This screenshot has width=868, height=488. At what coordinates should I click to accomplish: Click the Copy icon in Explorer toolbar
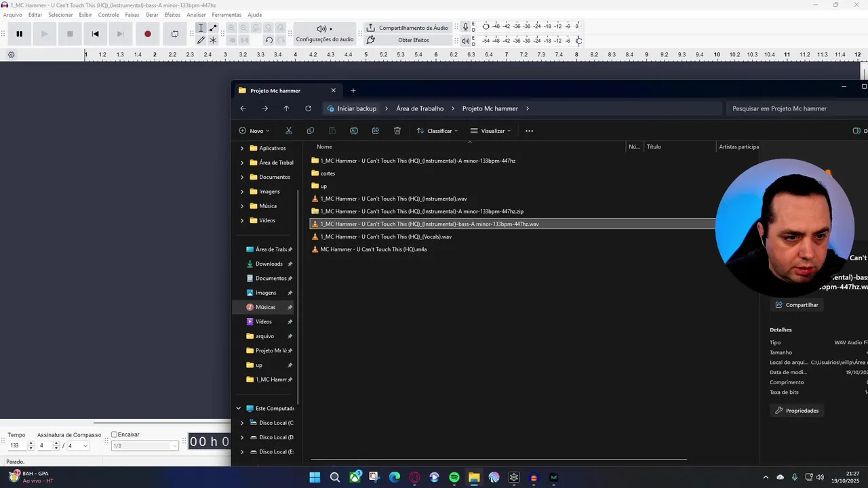coord(310,131)
